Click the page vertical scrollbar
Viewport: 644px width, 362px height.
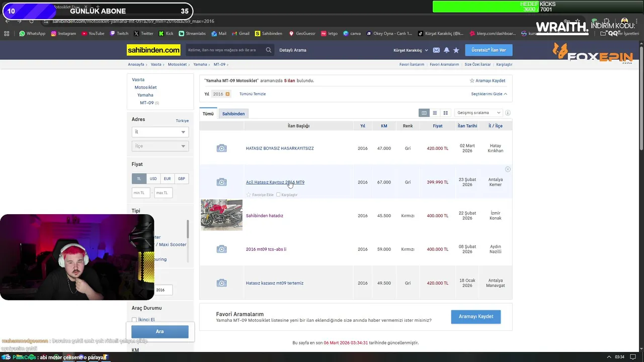[x=641, y=98]
